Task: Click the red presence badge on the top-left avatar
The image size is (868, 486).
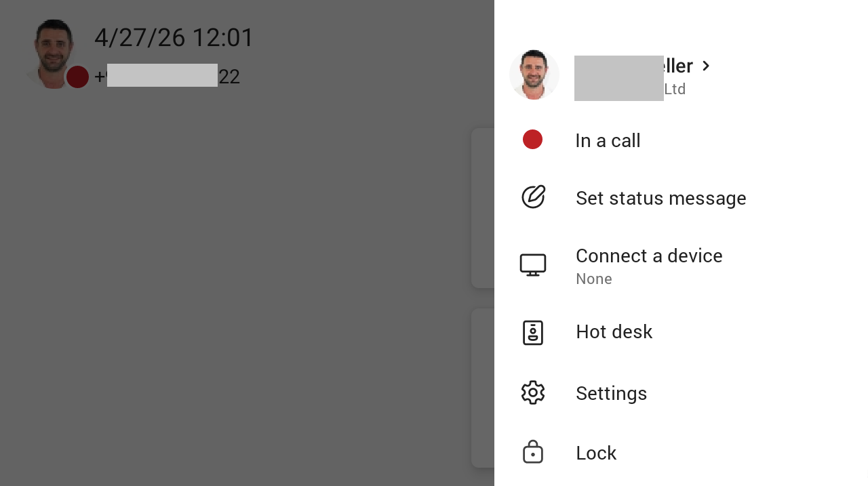Action: point(77,77)
